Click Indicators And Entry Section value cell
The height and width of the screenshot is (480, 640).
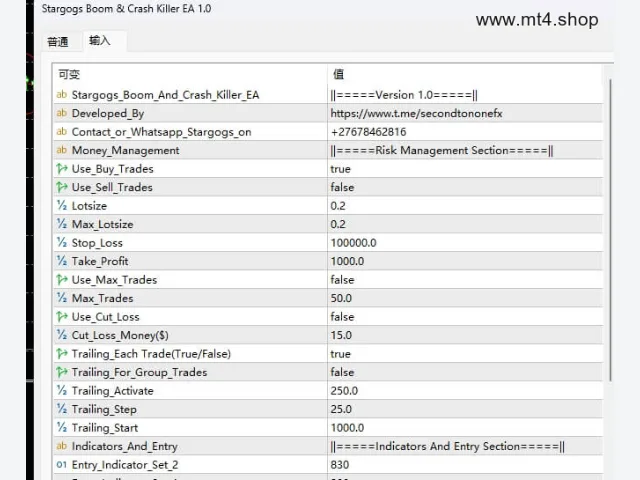click(465, 446)
